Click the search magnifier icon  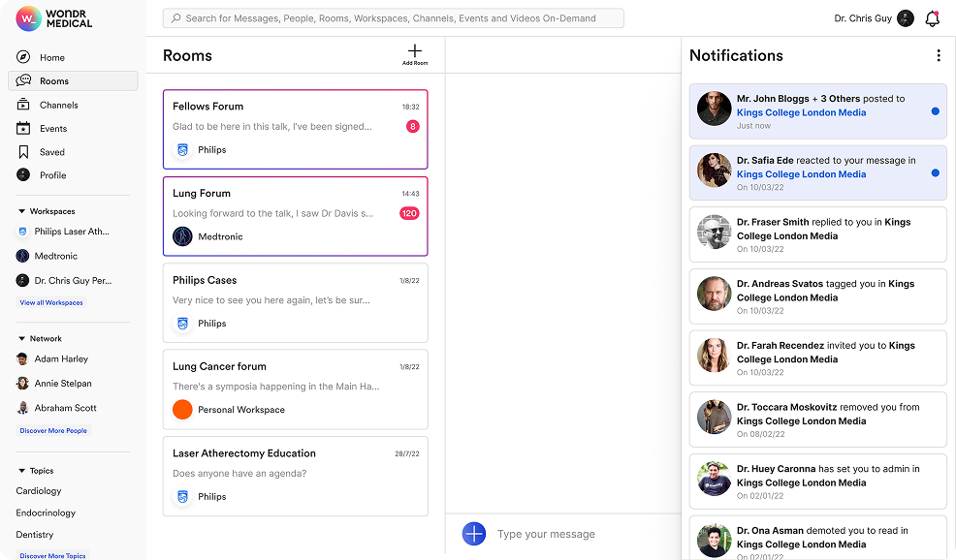pos(175,18)
